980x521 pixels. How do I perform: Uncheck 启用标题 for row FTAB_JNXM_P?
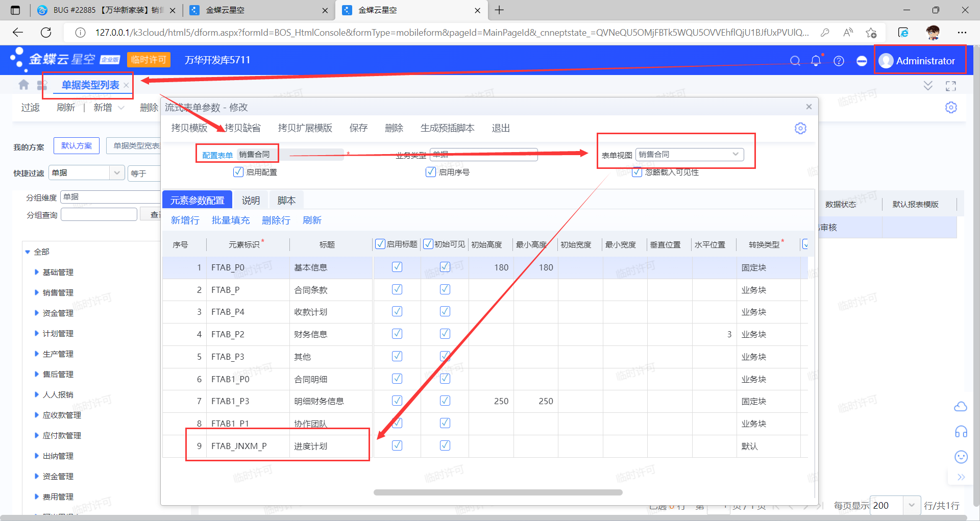tap(397, 445)
